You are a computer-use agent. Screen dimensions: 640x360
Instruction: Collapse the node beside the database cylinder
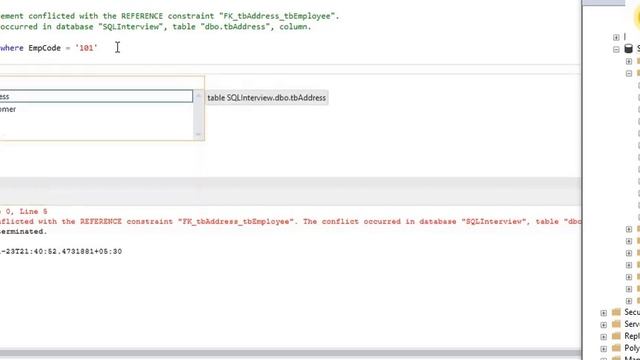point(616,49)
